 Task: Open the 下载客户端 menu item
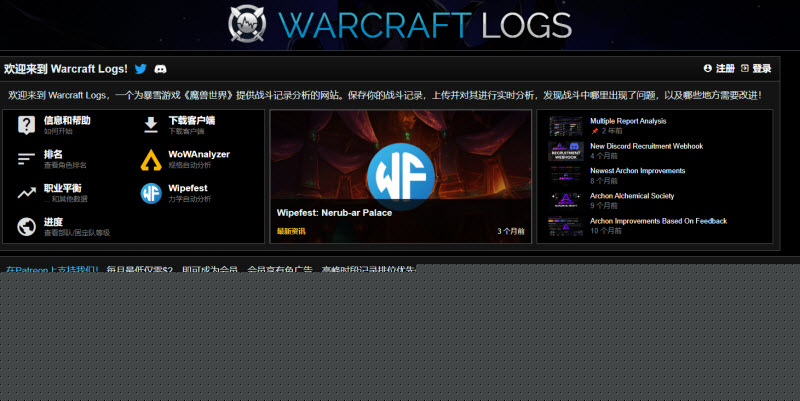pyautogui.click(x=191, y=120)
